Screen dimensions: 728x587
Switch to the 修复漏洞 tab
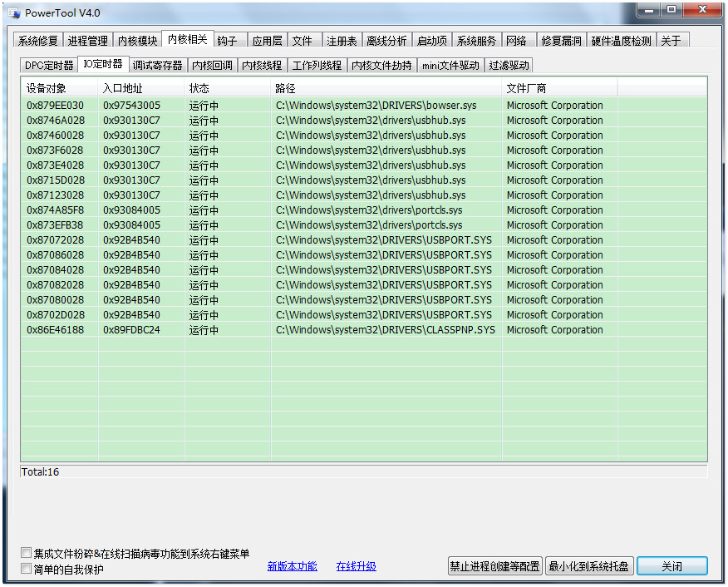tap(561, 41)
